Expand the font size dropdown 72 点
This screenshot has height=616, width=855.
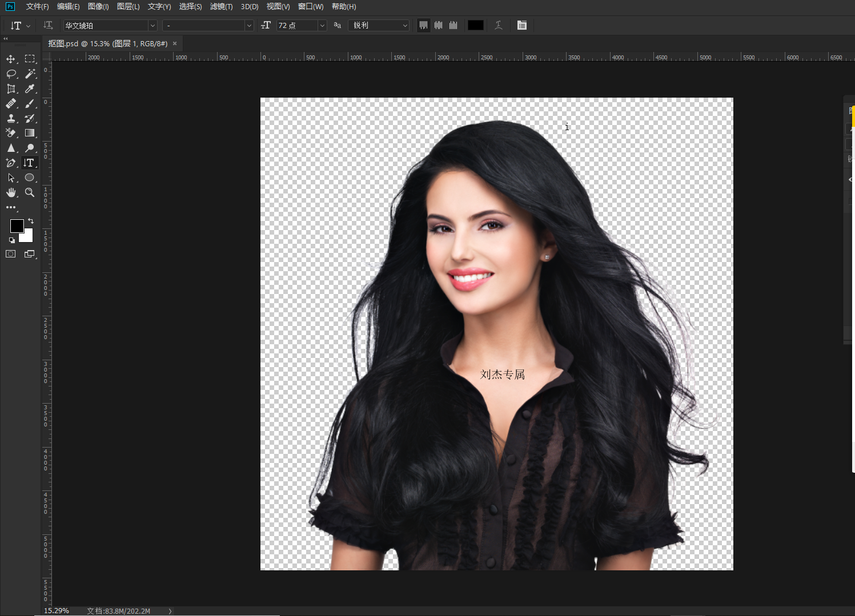322,26
